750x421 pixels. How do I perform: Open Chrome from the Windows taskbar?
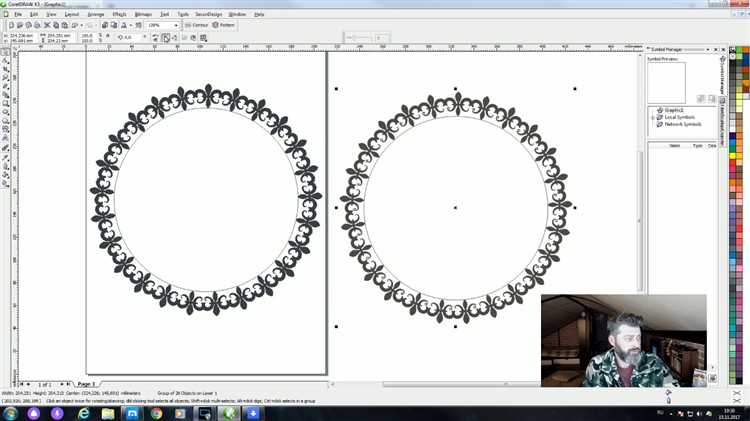[157, 412]
